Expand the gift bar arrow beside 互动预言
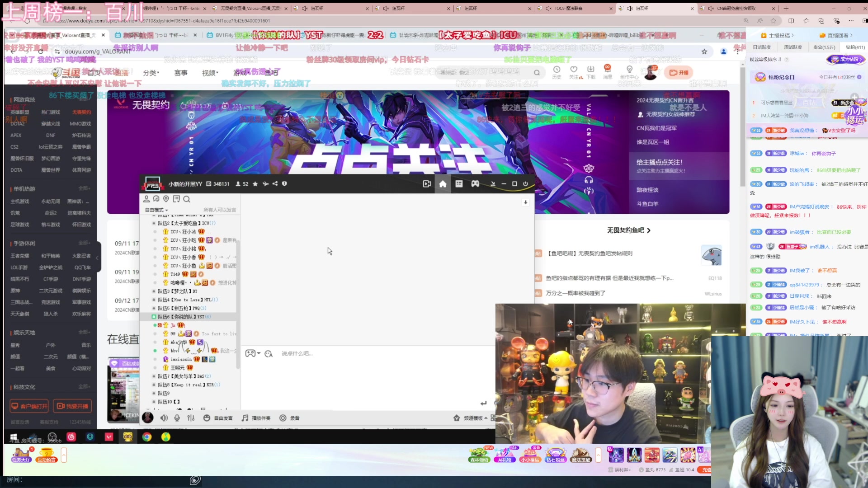The image size is (868, 488). 64,455
